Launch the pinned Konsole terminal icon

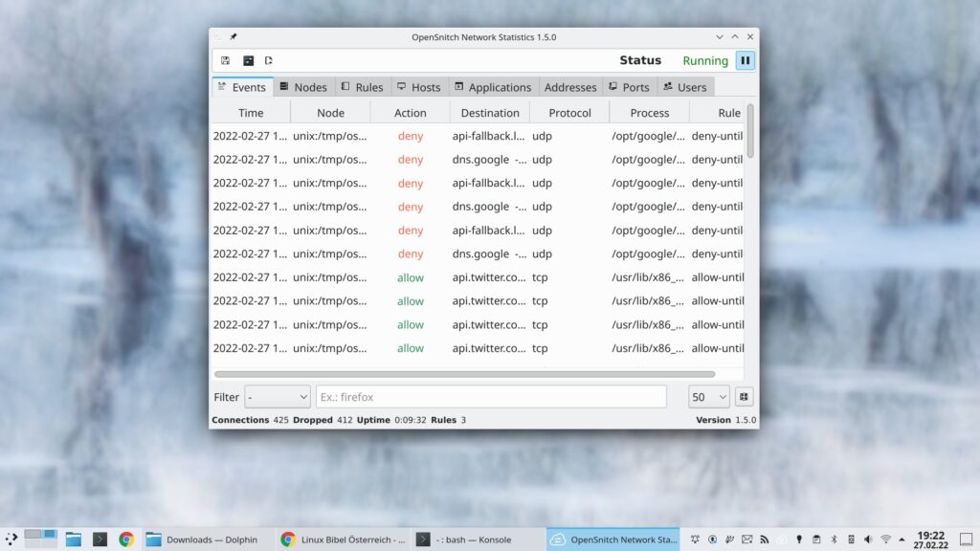pyautogui.click(x=100, y=540)
